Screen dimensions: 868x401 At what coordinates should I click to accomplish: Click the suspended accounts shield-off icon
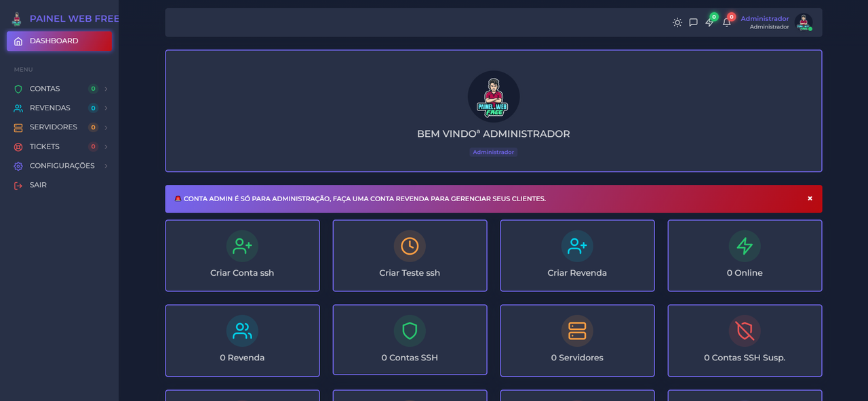pos(745,331)
